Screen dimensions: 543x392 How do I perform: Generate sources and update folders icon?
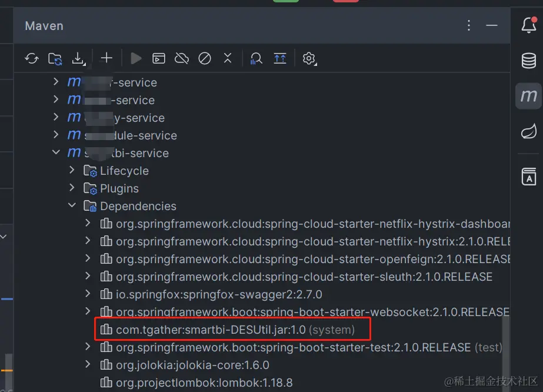[x=55, y=59]
